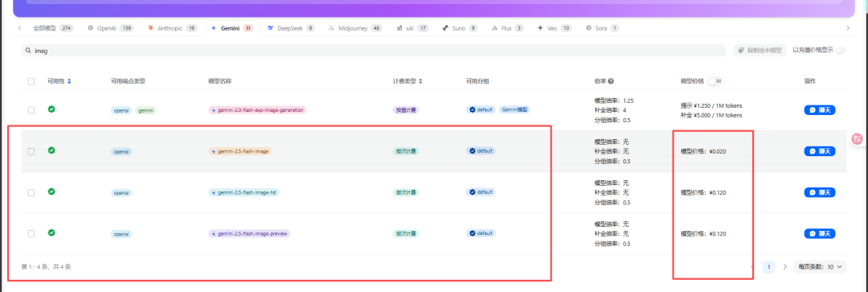Open 聊天 for gemini-2.5-flash-image-preview
The height and width of the screenshot is (292, 868).
coord(819,234)
